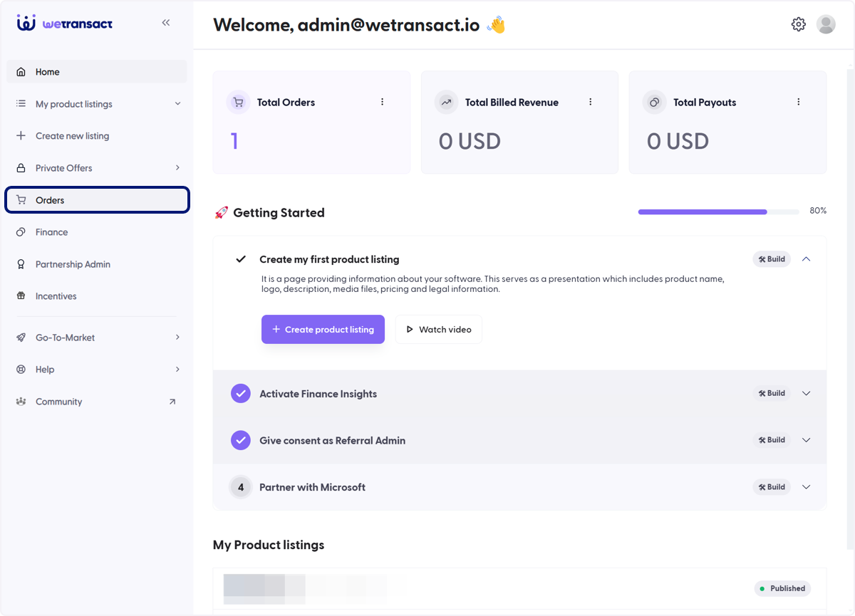Click Create product listing button

pyautogui.click(x=323, y=329)
